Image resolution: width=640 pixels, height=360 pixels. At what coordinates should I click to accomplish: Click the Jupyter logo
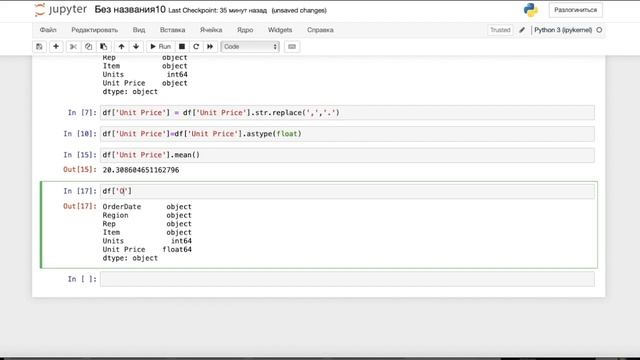(61, 10)
